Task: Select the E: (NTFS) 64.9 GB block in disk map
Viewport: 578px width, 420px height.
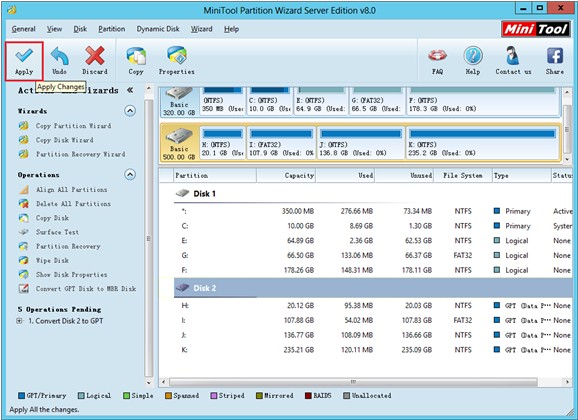Action: coord(321,101)
